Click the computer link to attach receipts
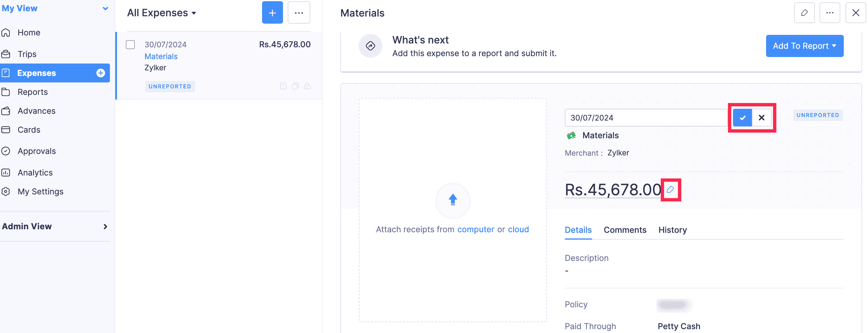This screenshot has width=868, height=333. [x=475, y=229]
